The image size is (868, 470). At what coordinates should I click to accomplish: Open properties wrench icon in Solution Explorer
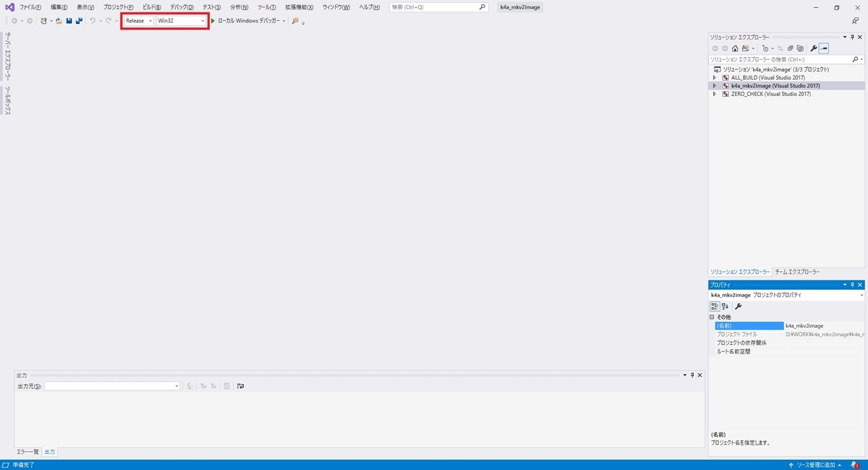pyautogui.click(x=814, y=48)
